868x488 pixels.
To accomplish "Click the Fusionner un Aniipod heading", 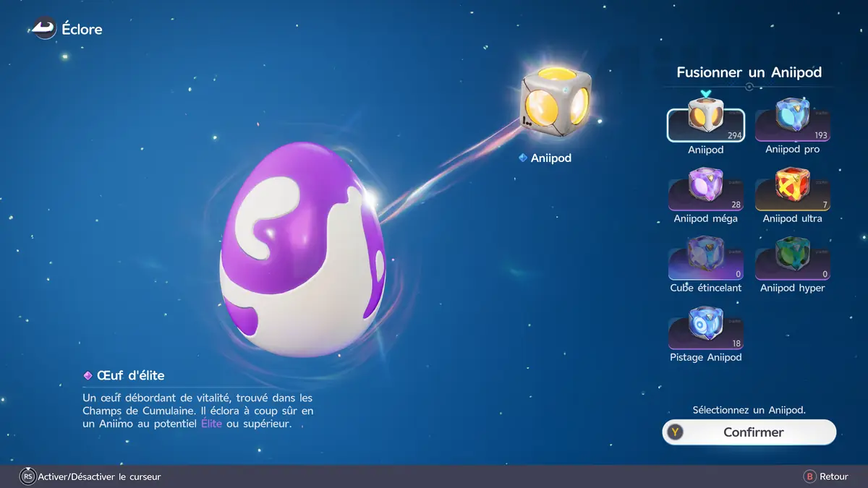I will point(749,72).
